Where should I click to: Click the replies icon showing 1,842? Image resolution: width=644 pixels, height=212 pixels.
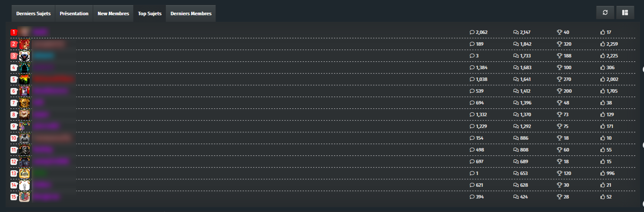pos(516,44)
